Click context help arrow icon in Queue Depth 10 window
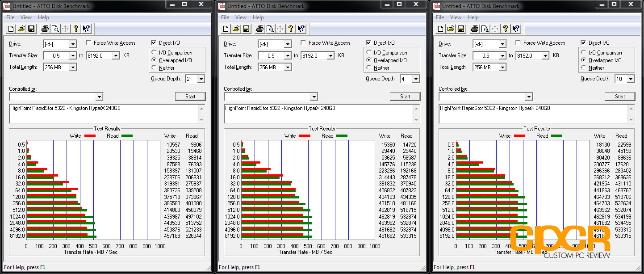 [x=516, y=29]
